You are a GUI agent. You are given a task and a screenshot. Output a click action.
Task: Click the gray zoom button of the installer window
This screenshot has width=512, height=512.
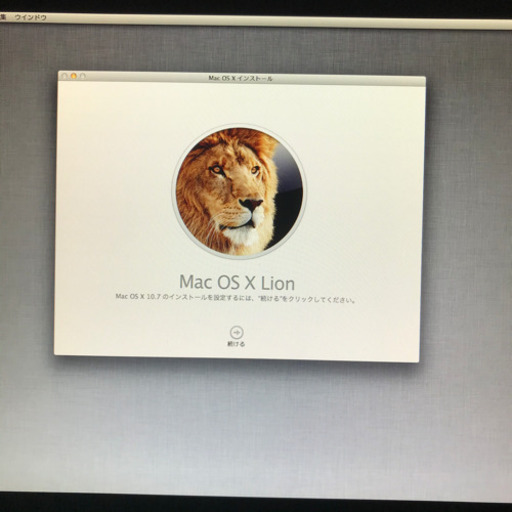click(x=83, y=76)
